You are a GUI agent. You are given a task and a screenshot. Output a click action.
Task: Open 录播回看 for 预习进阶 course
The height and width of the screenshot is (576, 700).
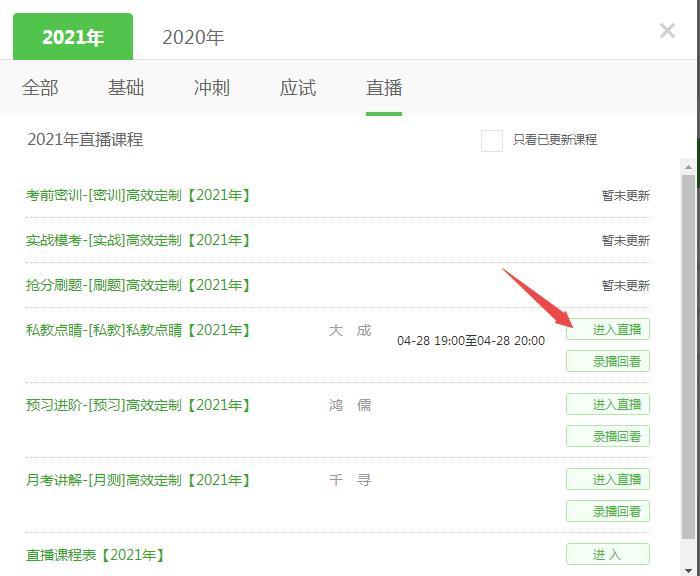[608, 436]
